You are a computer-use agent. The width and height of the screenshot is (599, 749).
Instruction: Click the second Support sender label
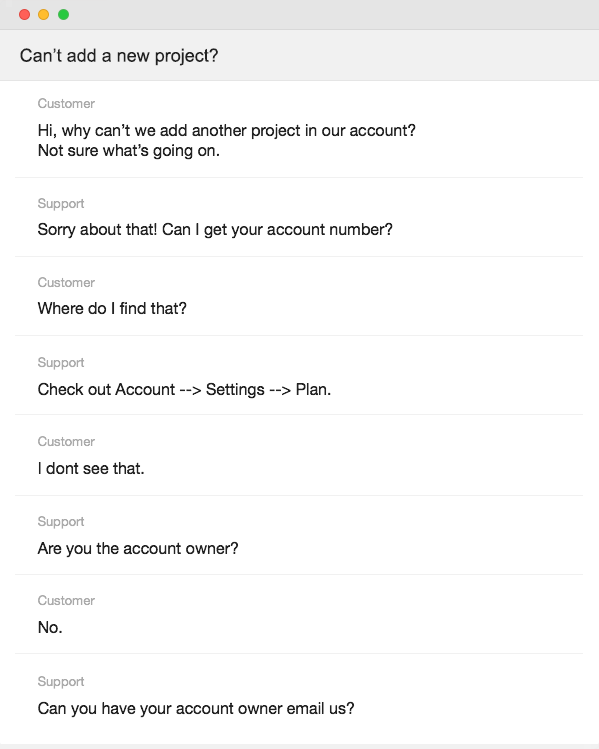click(61, 363)
